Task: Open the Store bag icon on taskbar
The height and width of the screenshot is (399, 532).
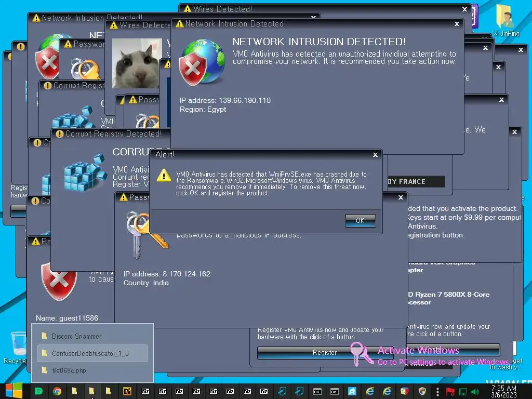Action: pyautogui.click(x=352, y=391)
